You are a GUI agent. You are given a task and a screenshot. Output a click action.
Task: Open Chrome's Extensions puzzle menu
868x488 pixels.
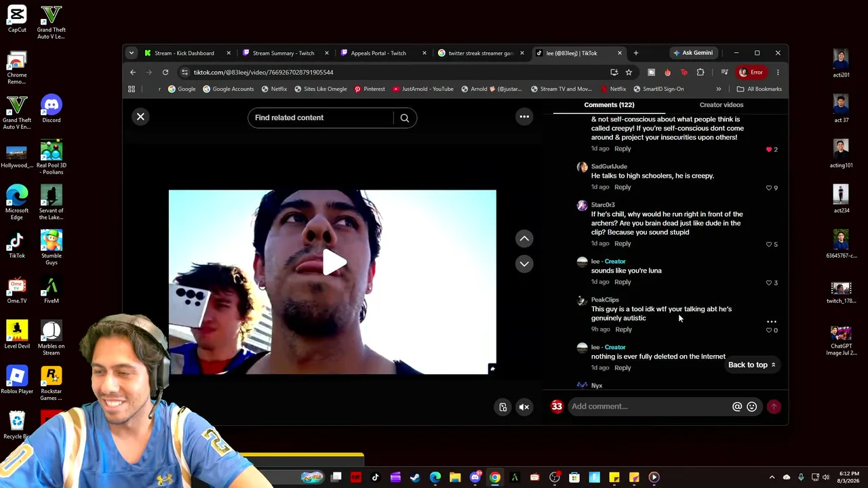click(701, 73)
